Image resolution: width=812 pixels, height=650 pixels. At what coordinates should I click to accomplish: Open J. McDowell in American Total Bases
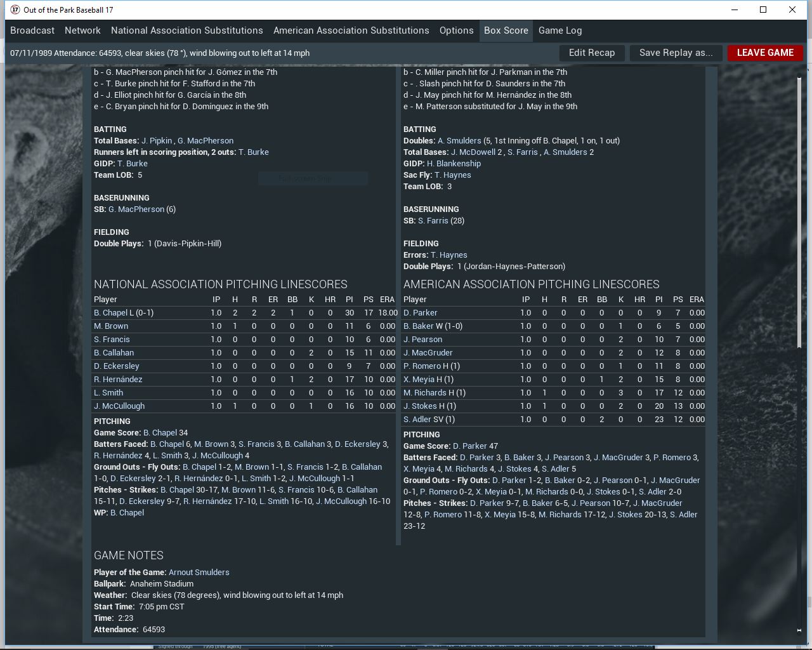coord(473,152)
